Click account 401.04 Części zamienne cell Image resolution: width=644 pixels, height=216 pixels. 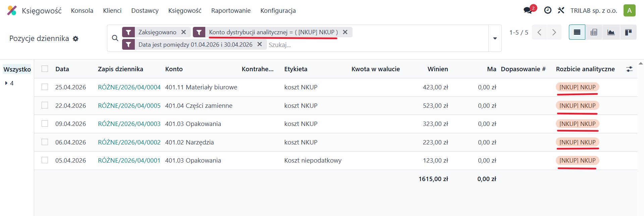click(199, 105)
